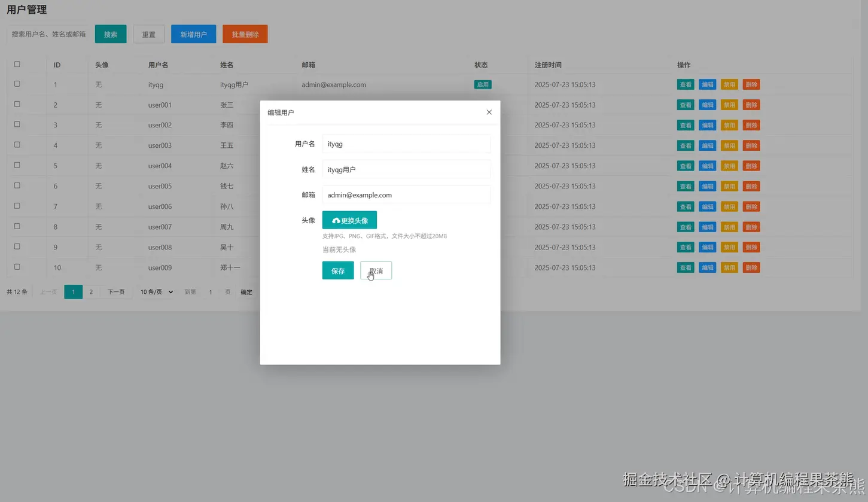The image size is (868, 502).
Task: Check the checkbox for row user005
Action: [x=17, y=185]
